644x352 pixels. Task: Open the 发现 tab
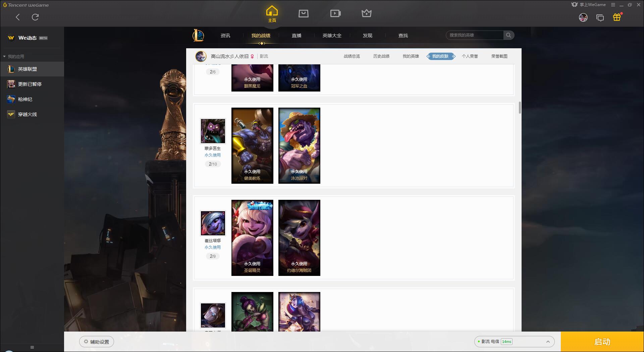(x=368, y=36)
